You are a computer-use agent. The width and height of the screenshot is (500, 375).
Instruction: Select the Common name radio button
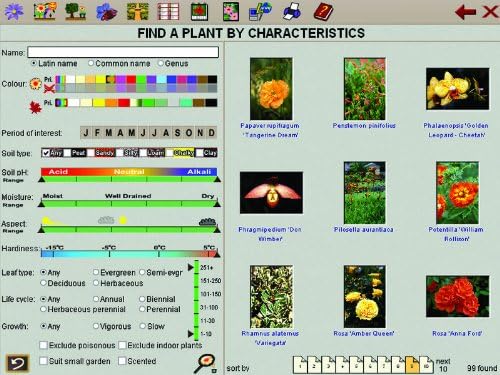pyautogui.click(x=91, y=63)
